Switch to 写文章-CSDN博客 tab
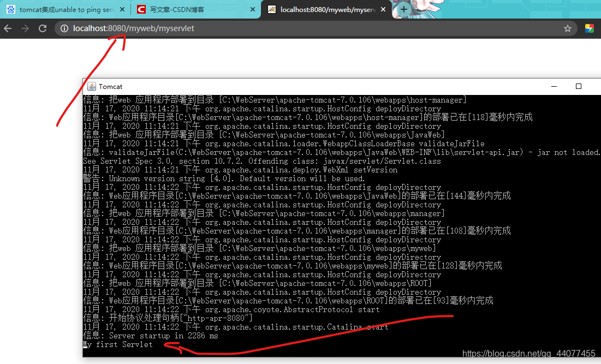Viewport: 601px width, 364px height. coord(195,10)
